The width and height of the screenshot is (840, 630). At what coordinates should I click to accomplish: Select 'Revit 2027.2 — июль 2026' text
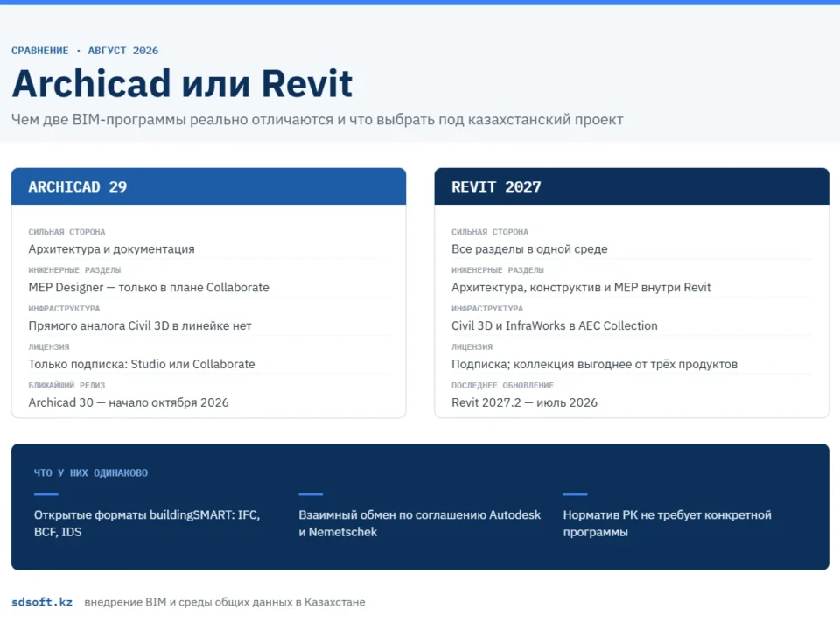pos(524,402)
